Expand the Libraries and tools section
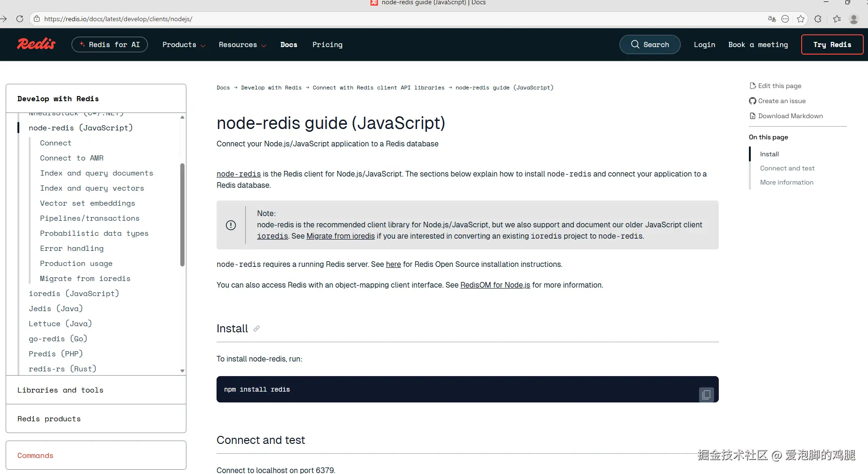Screen dimensions: 868x474 (x=96, y=390)
